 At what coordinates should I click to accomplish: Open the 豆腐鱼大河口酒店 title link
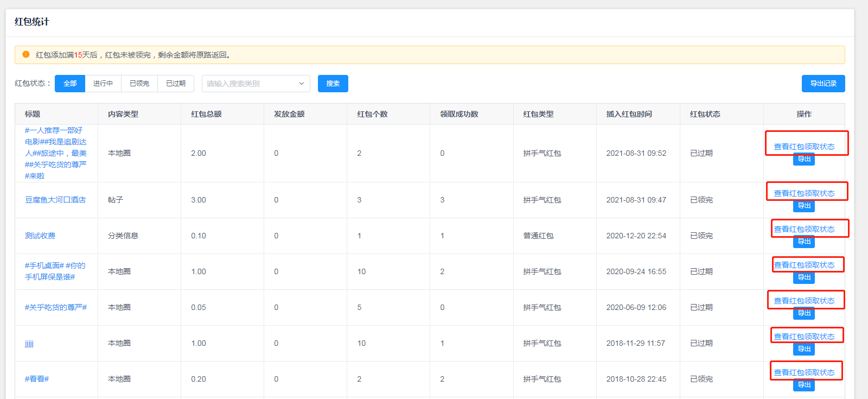55,200
